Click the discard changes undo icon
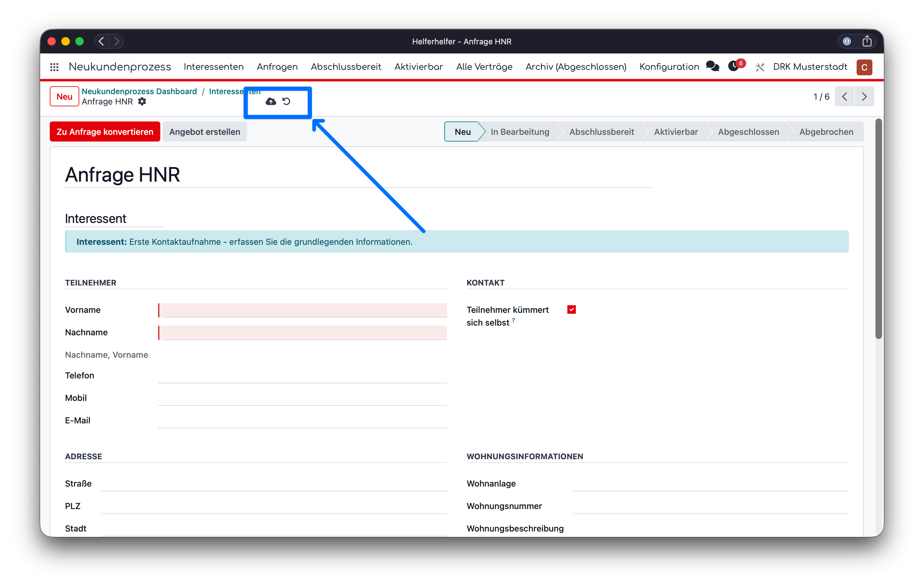Screen dimensions: 924x588 [287, 101]
